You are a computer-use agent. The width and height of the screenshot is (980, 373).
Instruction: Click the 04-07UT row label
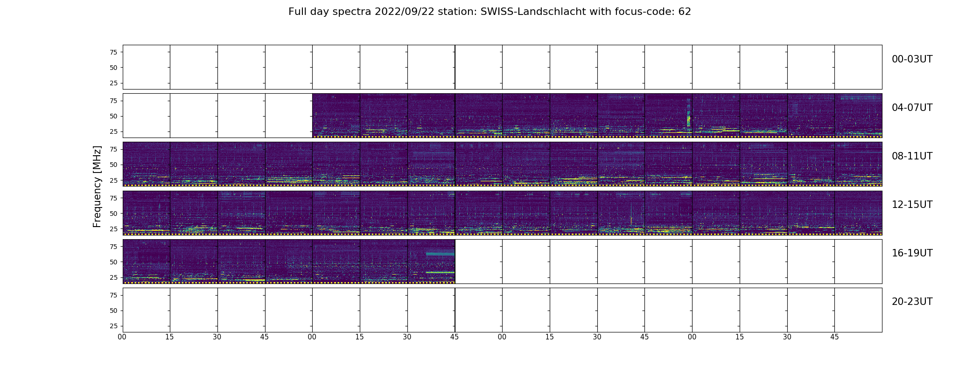pos(912,108)
